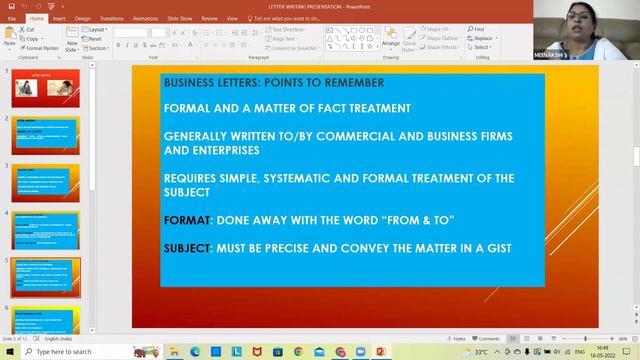Toggle Strikethrough formatting

click(153, 45)
